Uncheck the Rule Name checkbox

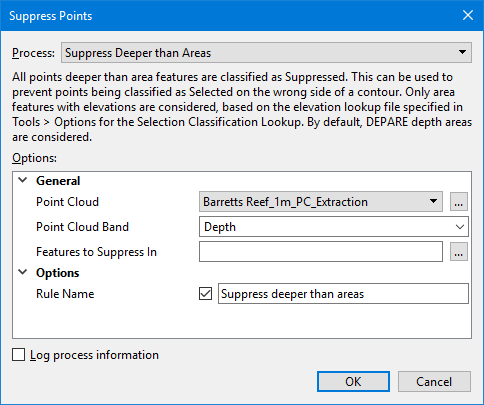205,294
